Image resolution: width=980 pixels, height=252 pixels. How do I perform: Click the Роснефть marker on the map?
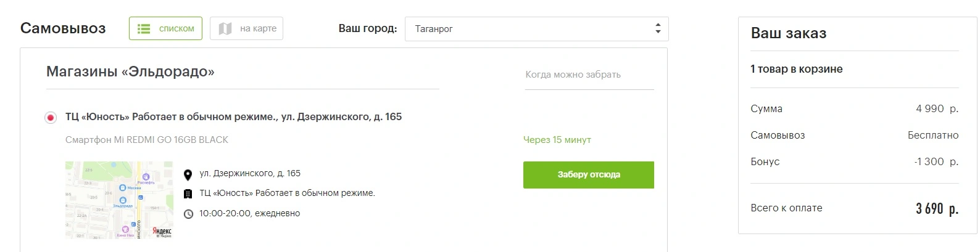(146, 177)
